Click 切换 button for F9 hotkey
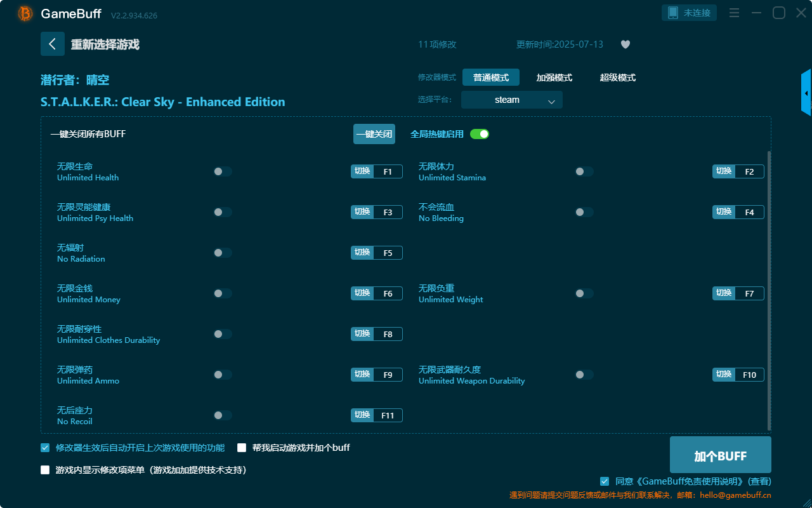The image size is (812, 508). tap(362, 375)
